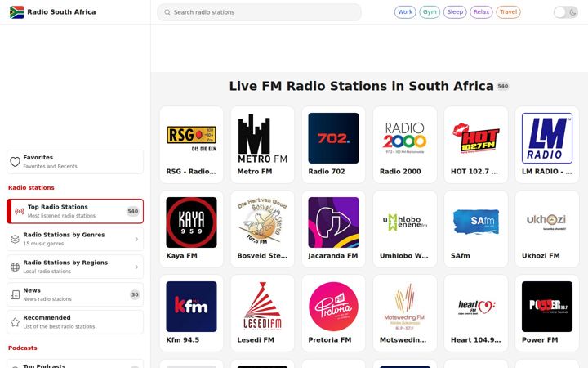
Task: Click the Kfm 94.5 station name
Action: click(183, 339)
